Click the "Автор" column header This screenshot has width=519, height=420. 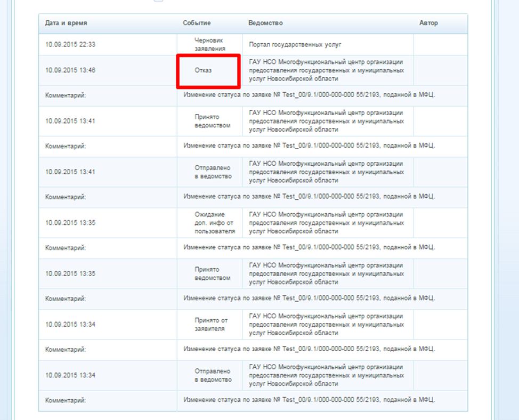click(428, 23)
